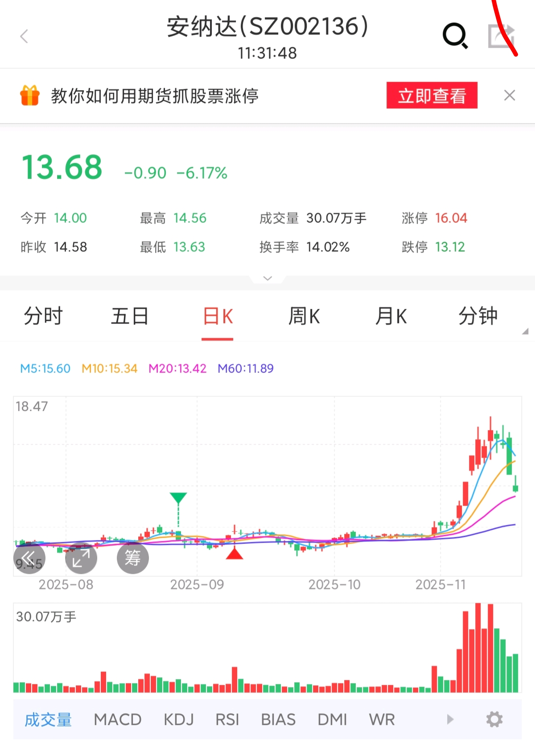The height and width of the screenshot is (756, 535).
Task: Tap the red upward triangle marker
Action: click(235, 553)
